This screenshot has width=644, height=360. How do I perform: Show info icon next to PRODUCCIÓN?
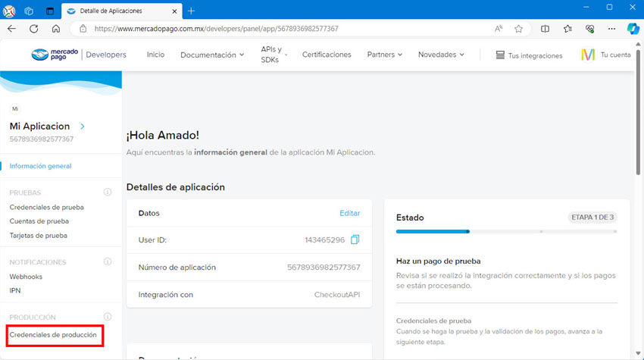click(107, 317)
